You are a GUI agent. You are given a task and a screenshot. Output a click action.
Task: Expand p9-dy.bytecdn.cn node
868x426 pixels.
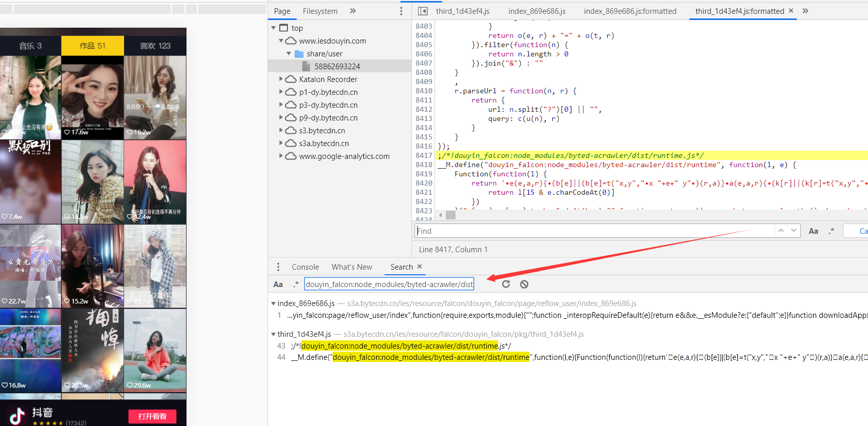coord(281,117)
